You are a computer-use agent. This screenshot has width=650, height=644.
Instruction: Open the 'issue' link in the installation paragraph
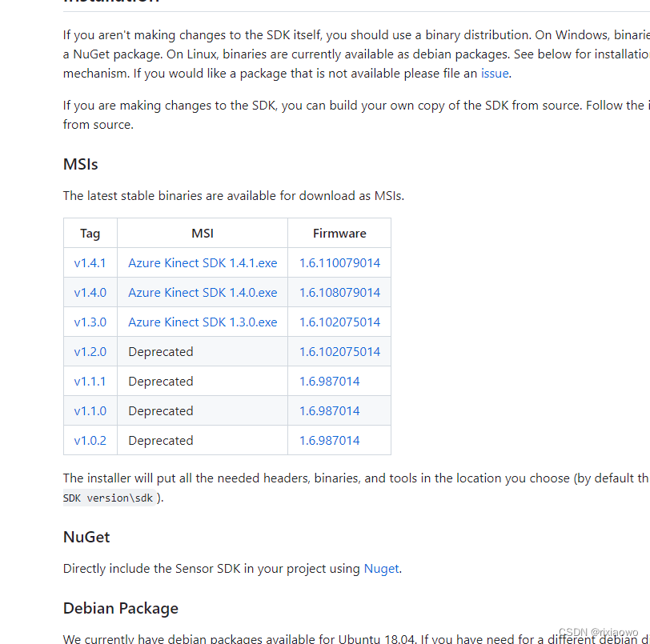click(495, 74)
